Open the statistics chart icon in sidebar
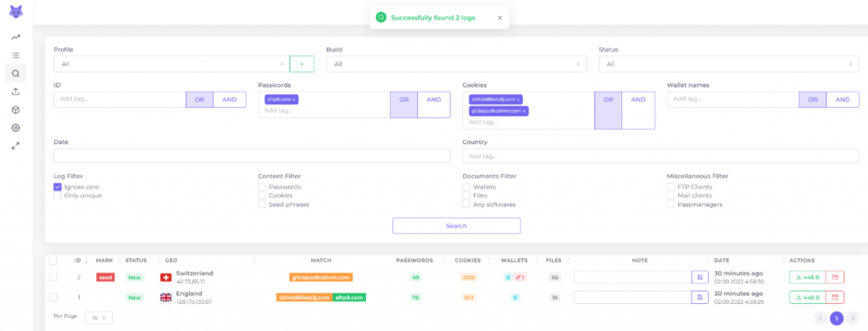868x331 pixels. click(x=15, y=37)
